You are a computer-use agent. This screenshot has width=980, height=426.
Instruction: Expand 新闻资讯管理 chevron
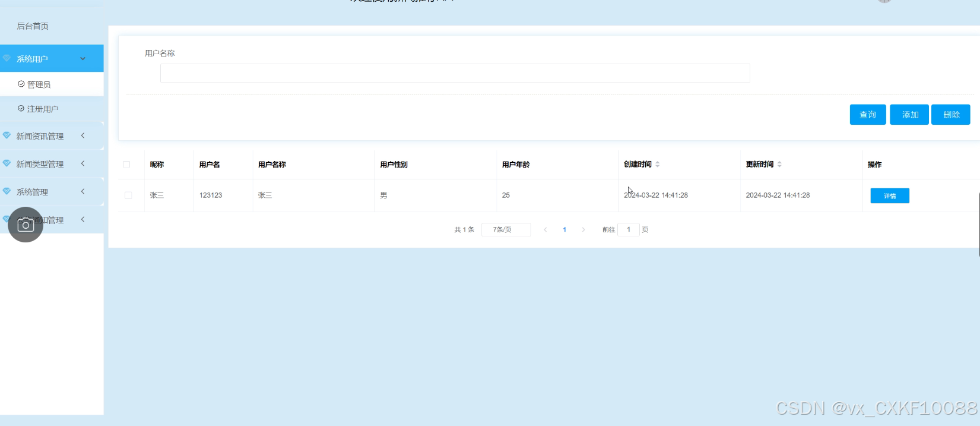83,135
